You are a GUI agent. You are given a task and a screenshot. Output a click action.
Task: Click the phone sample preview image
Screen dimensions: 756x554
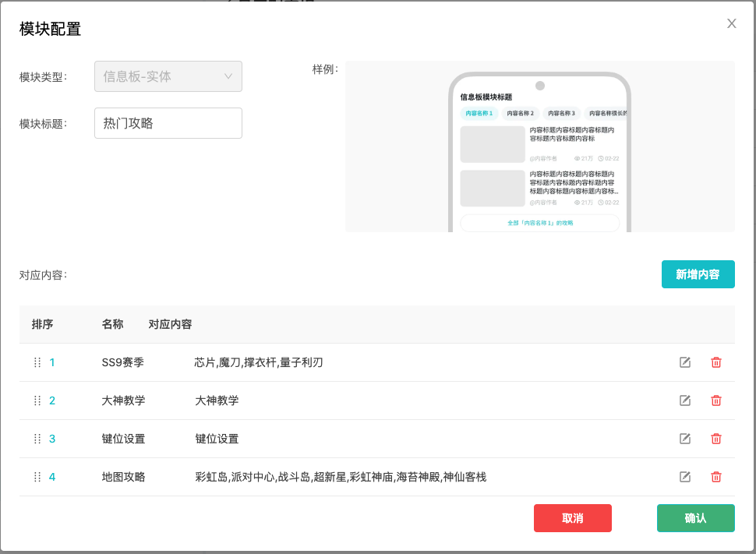(x=539, y=148)
